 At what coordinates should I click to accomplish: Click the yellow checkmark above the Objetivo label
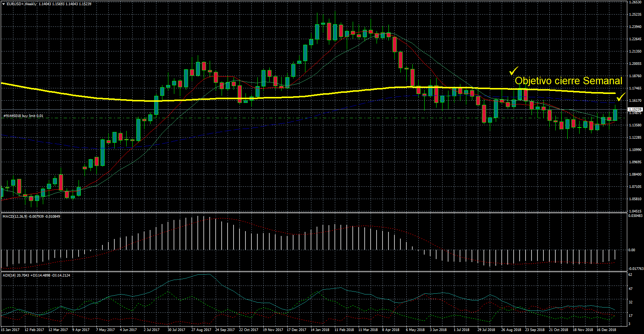[x=514, y=71]
